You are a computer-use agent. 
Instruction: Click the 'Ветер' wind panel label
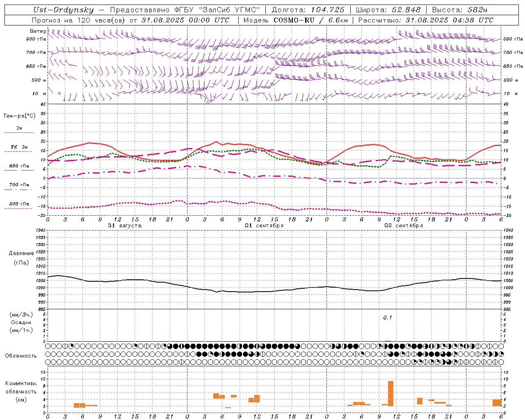pos(38,31)
